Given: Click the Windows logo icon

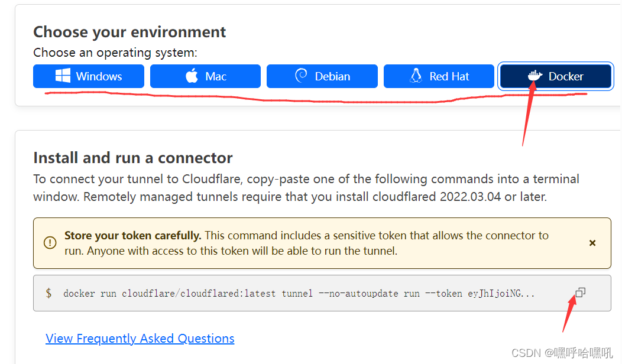Looking at the screenshot, I should coord(63,76).
